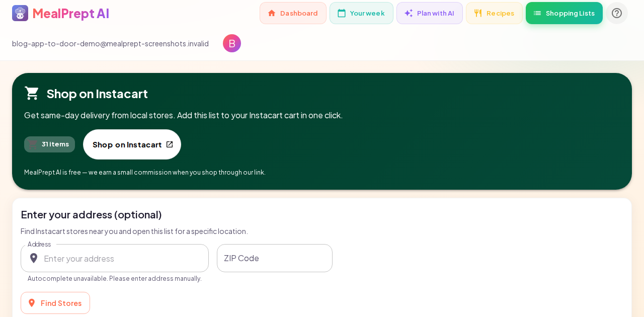Image resolution: width=644 pixels, height=317 pixels.
Task: Click the shopping cart icon in Instacart banner
Action: 32,93
